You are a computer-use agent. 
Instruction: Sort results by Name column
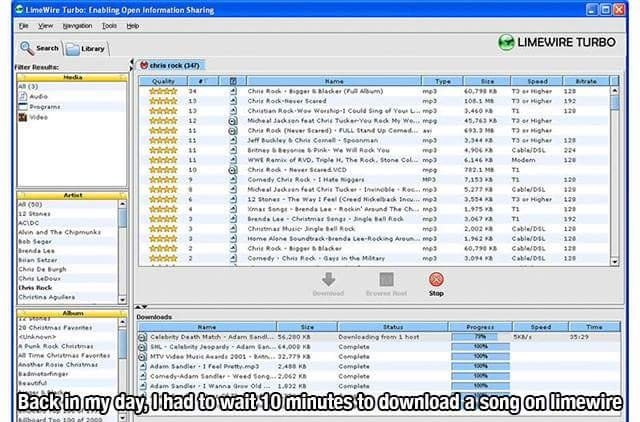(x=334, y=81)
